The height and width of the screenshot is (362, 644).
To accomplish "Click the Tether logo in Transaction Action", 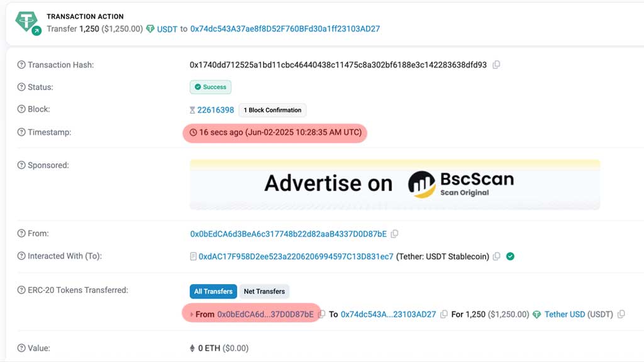I will click(28, 23).
